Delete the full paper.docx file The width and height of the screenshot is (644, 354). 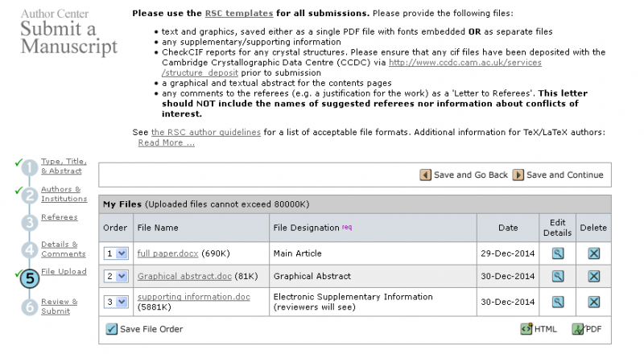coord(594,253)
